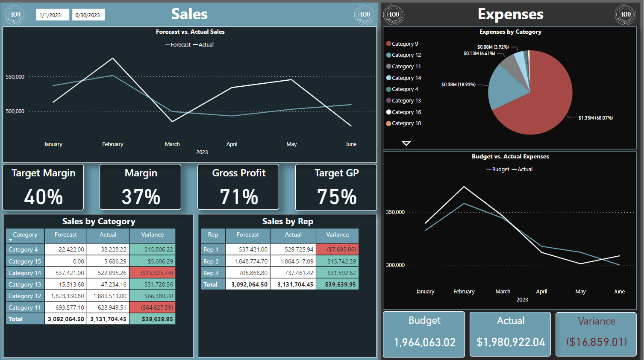
Task: Expand more pie legend categories arrow
Action: click(406, 143)
